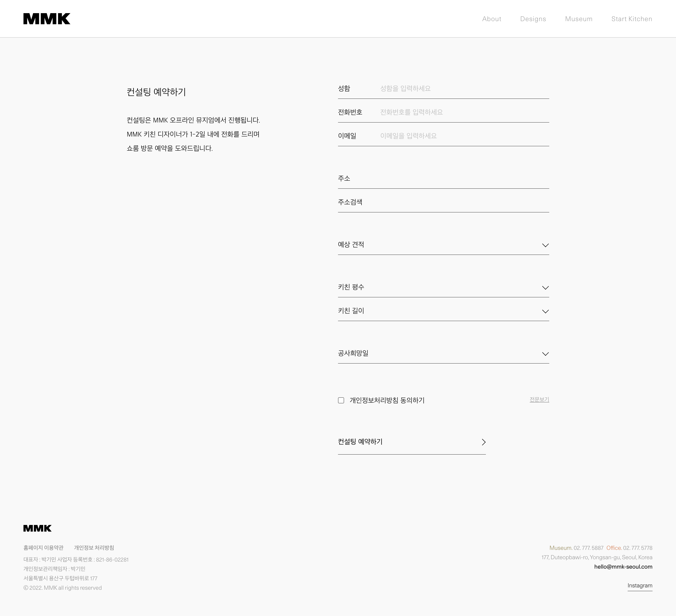Screen dimensions: 676x616
Task: Click the MMK logo in the footer
Action: coord(37,528)
